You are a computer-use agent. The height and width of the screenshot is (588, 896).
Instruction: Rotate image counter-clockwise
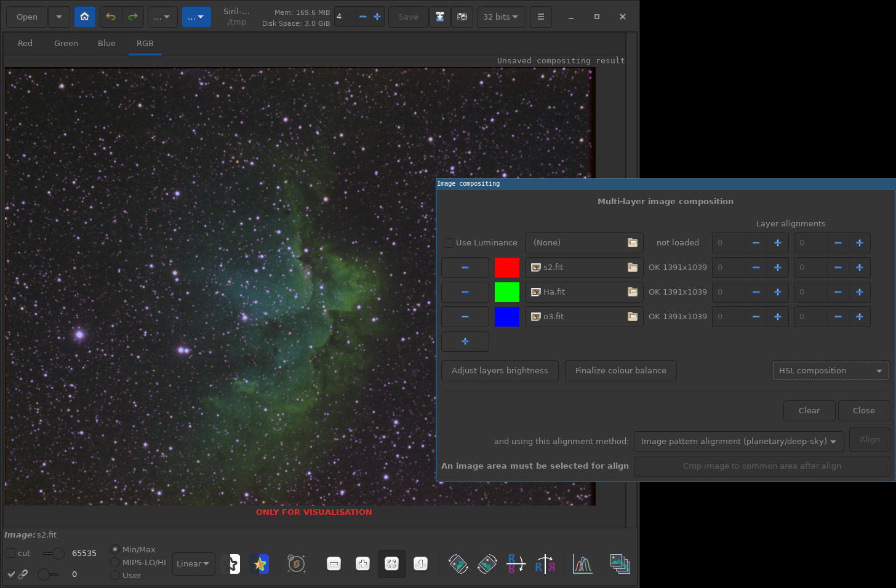[x=458, y=563]
